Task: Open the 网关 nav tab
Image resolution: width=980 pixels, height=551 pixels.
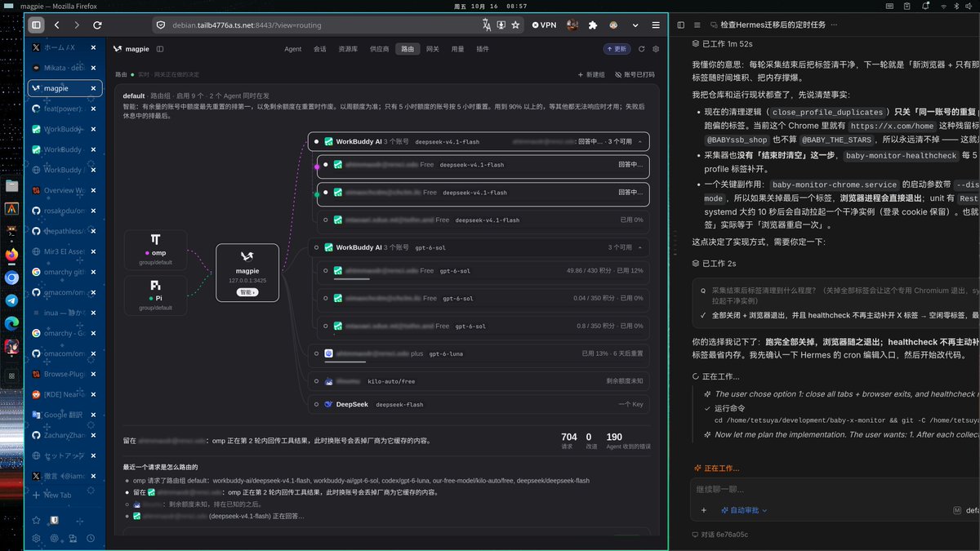Action: click(x=433, y=49)
